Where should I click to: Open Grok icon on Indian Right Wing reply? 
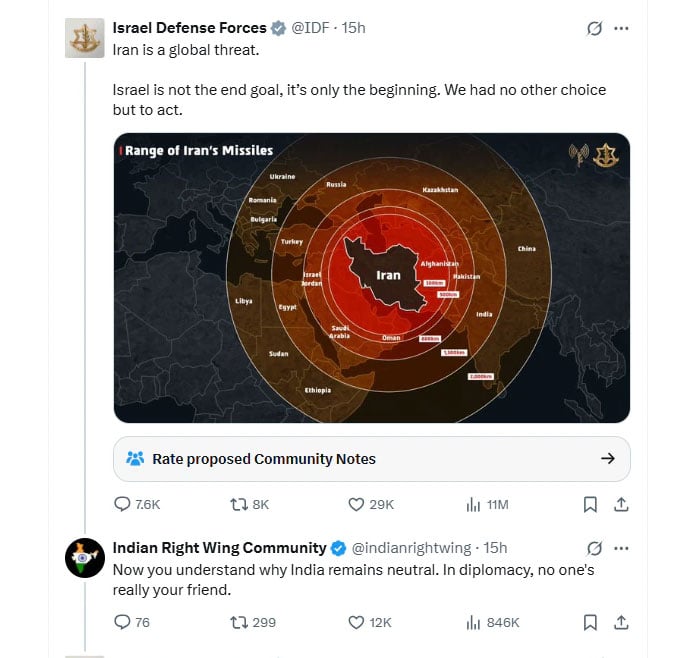click(x=594, y=548)
